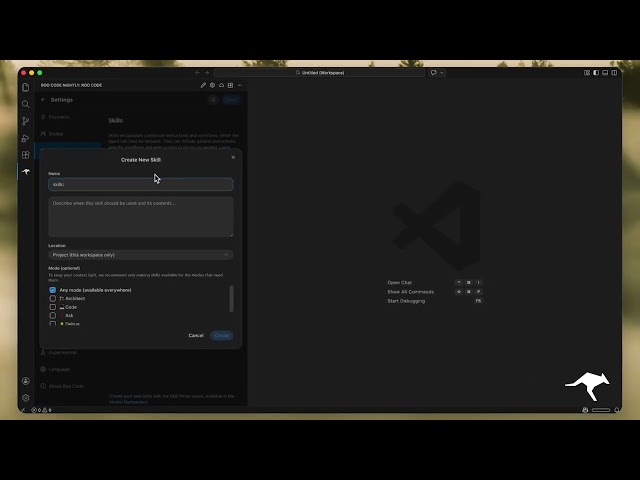Screen dimensions: 640x480
Task: Click the skill description text area
Action: point(141,217)
